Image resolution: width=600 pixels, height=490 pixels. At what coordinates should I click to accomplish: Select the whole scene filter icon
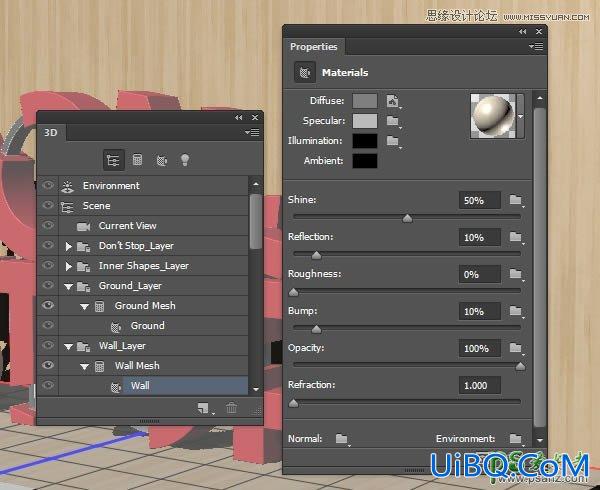click(114, 160)
